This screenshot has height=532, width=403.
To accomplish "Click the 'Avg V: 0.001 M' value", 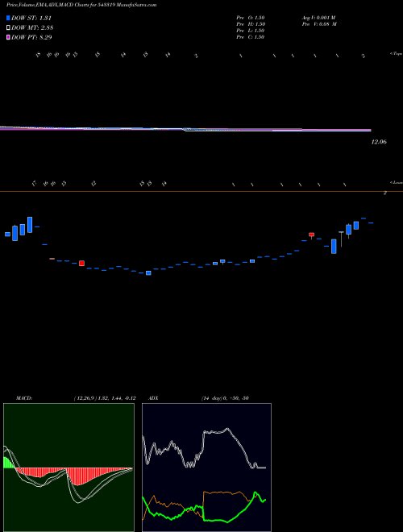I will click(318, 18).
